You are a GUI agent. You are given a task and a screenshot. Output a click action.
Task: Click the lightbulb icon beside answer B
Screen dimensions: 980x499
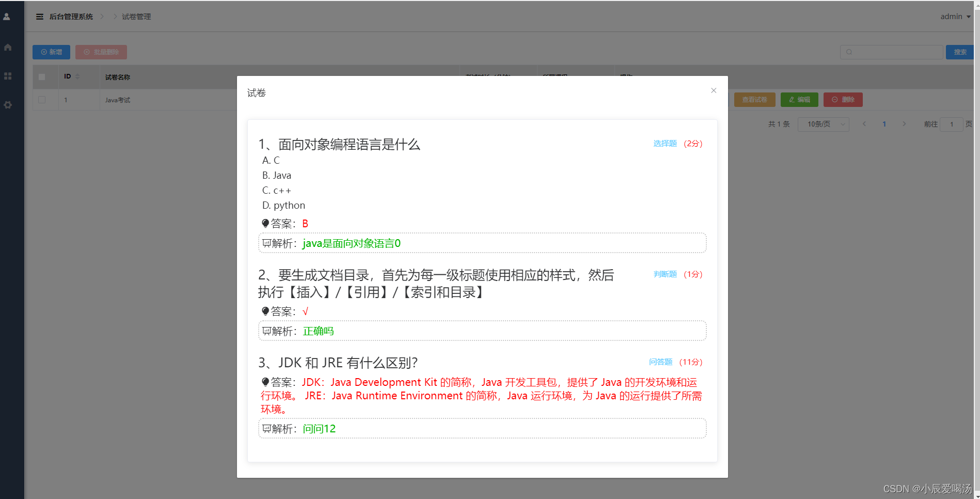(265, 223)
